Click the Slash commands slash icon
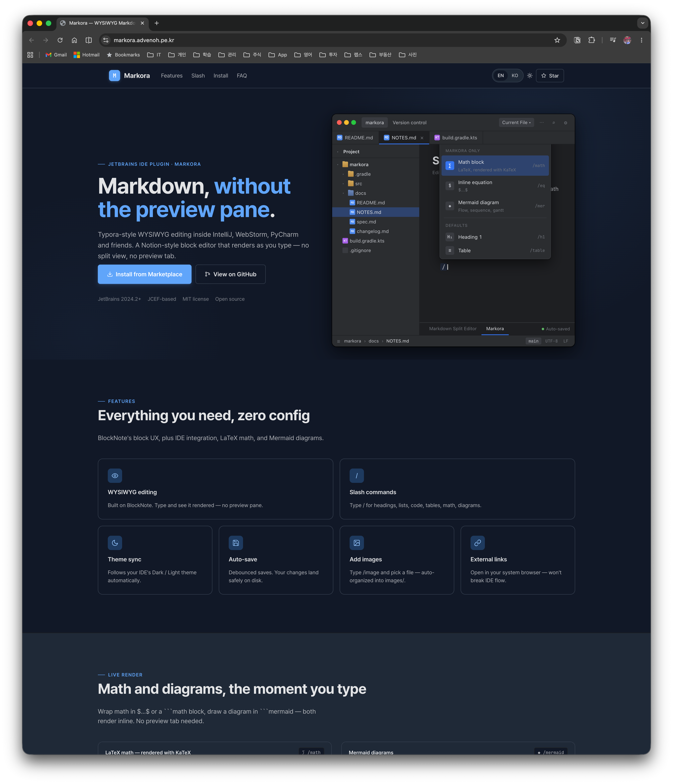The image size is (673, 784). click(357, 476)
